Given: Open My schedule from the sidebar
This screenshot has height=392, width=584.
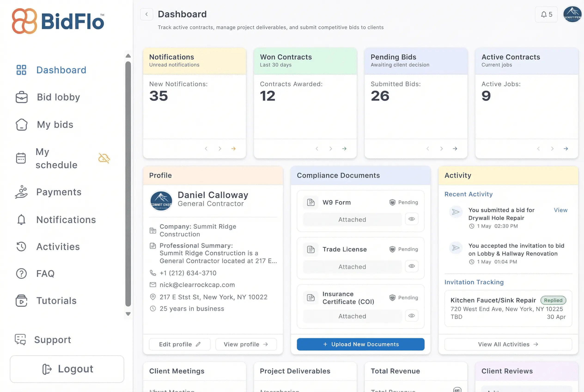Looking at the screenshot, I should click(x=56, y=158).
